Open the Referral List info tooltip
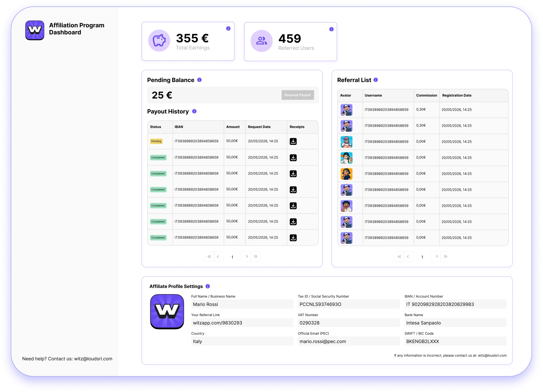 pyautogui.click(x=376, y=80)
